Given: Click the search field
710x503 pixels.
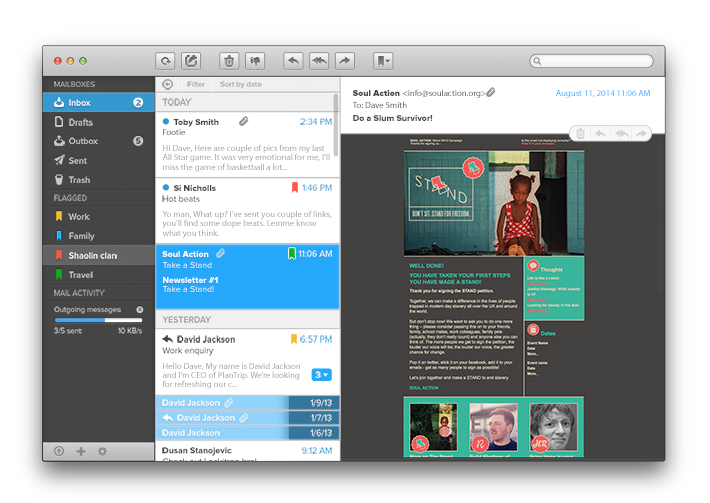Looking at the screenshot, I should pyautogui.click(x=591, y=61).
